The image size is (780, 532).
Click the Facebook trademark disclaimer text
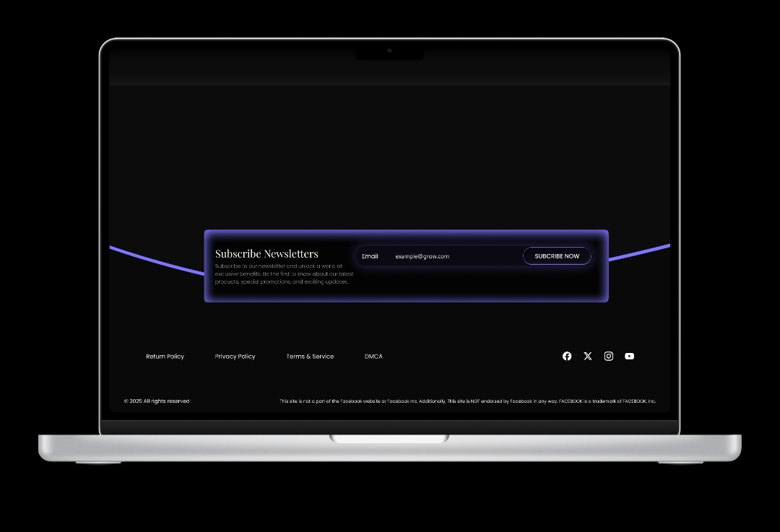pyautogui.click(x=467, y=401)
